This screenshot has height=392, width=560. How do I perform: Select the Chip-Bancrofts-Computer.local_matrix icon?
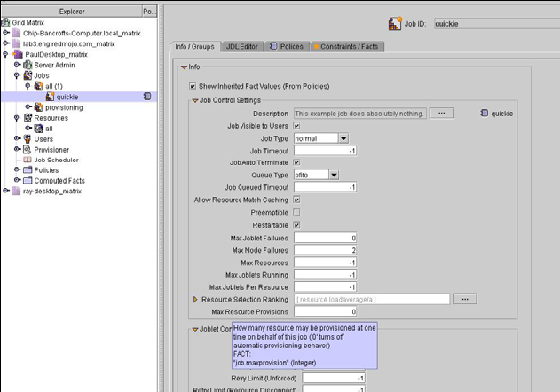(17, 33)
